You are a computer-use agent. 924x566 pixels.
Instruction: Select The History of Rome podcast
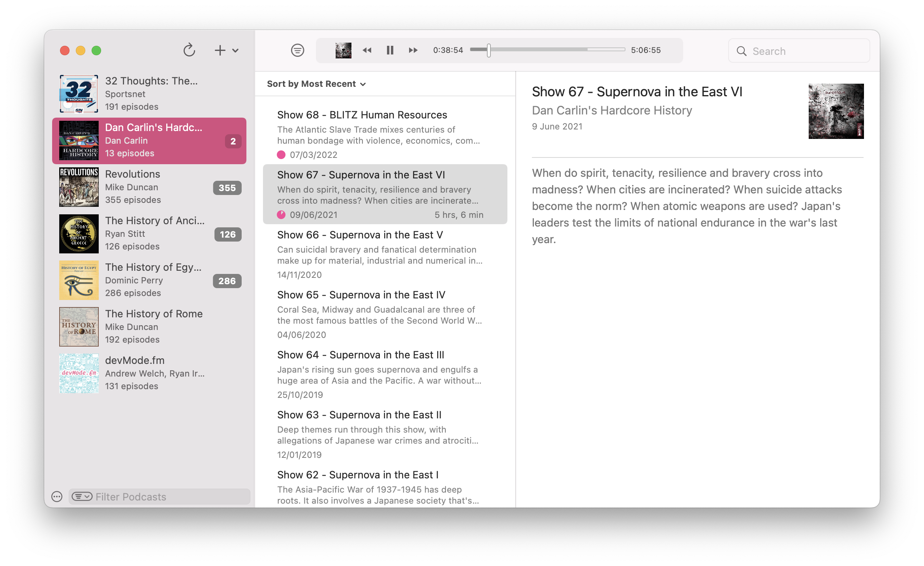coord(150,326)
